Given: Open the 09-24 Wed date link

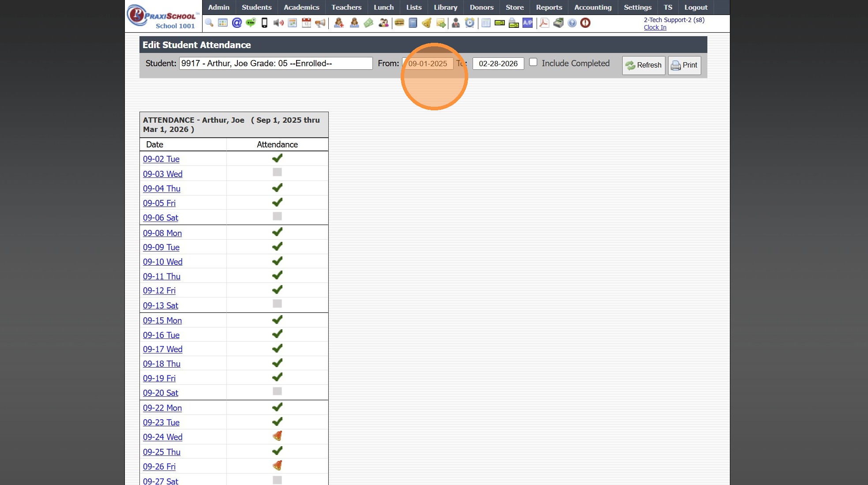Looking at the screenshot, I should tap(162, 437).
